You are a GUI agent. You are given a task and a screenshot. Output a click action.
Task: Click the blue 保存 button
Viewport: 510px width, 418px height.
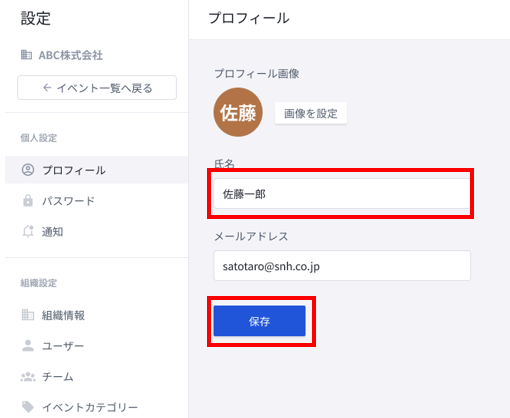click(259, 321)
